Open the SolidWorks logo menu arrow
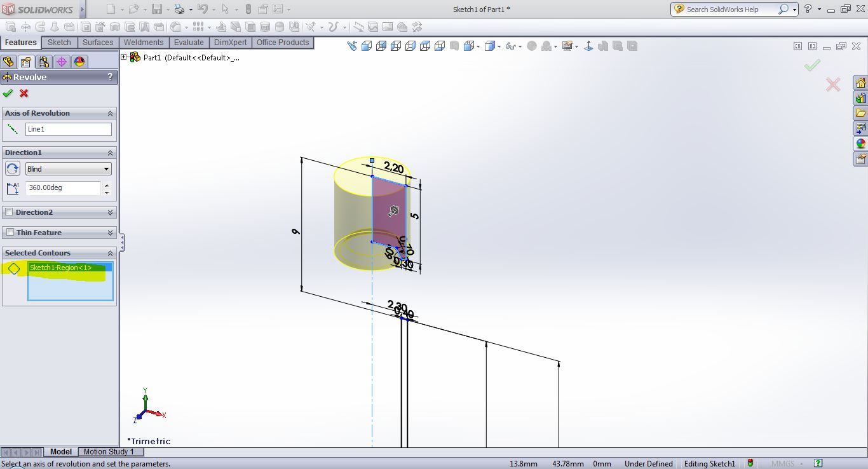 [x=82, y=9]
